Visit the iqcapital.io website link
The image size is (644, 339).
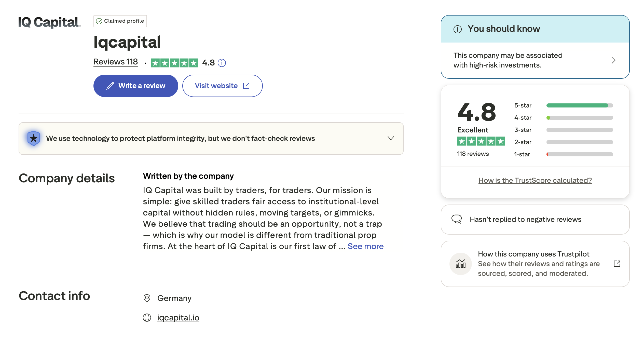(178, 318)
